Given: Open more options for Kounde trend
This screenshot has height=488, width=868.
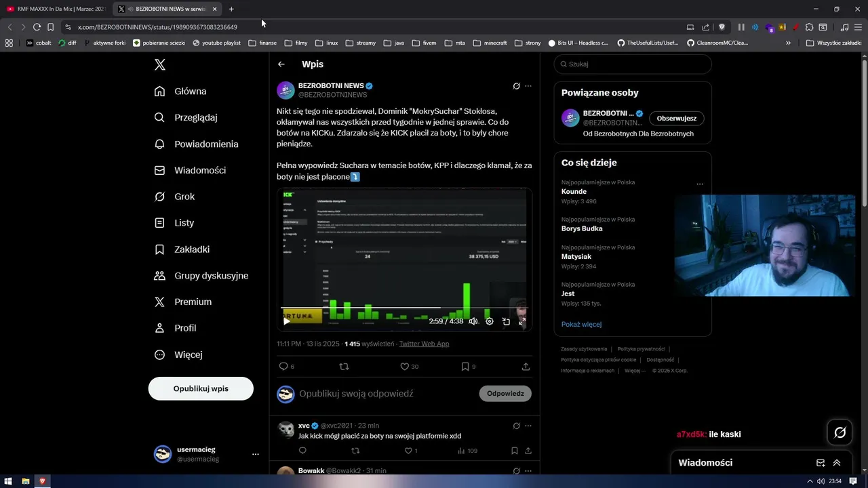Looking at the screenshot, I should point(700,184).
